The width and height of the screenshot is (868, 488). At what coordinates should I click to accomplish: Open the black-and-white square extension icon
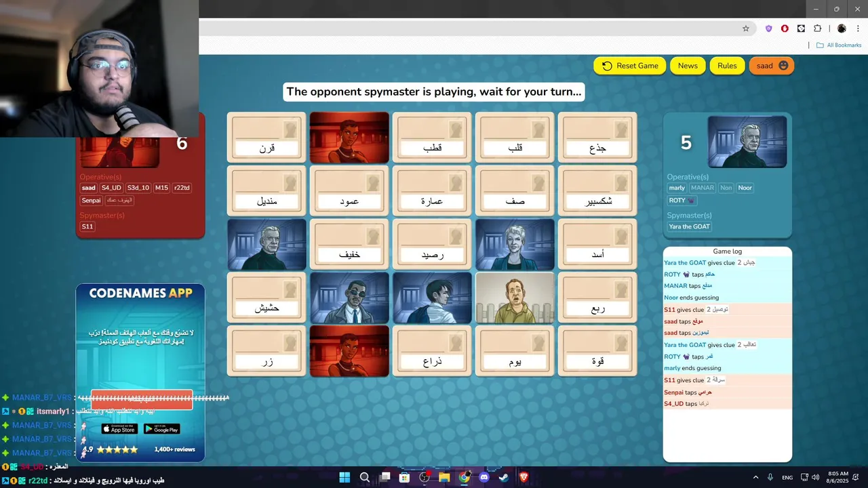[801, 28]
